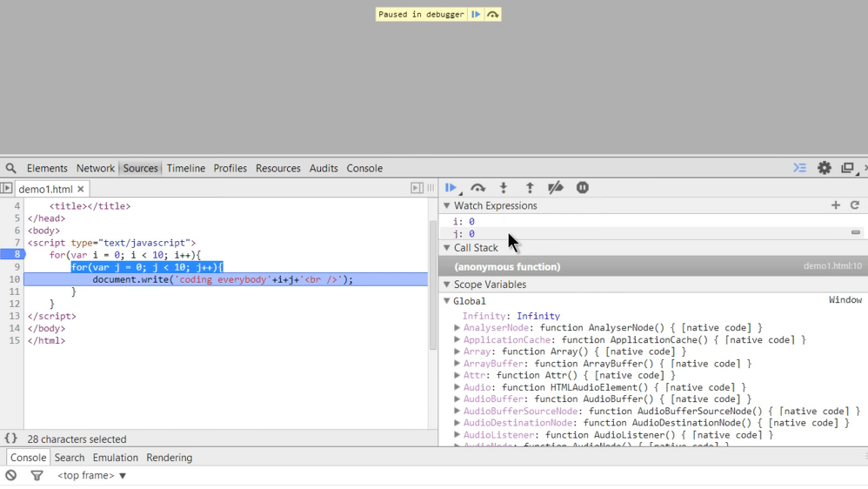Viewport: 868px width, 489px height.
Task: Expand the Array function entry
Action: point(457,352)
